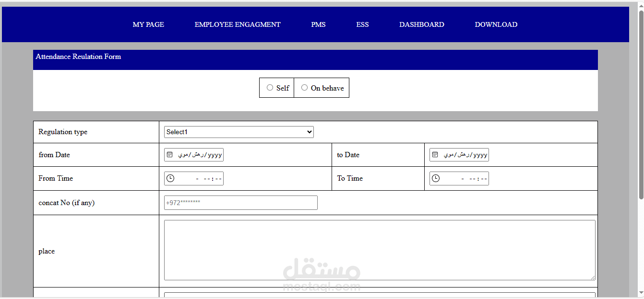Image resolution: width=644 pixels, height=299 pixels.
Task: Click the Attendance Reulation Form heading
Action: click(x=78, y=57)
